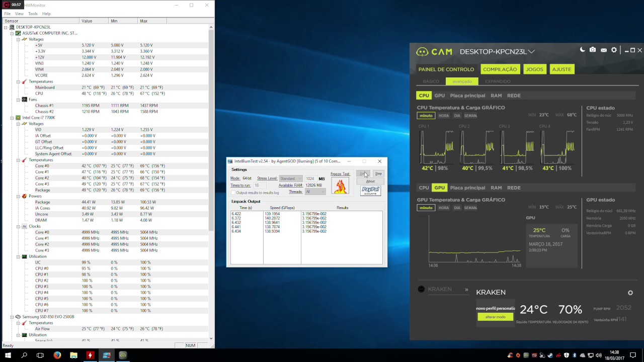Viewport: 644px width, 362px height.
Task: Click the flame Freeze Test icon in IntelBurnTest
Action: (340, 186)
